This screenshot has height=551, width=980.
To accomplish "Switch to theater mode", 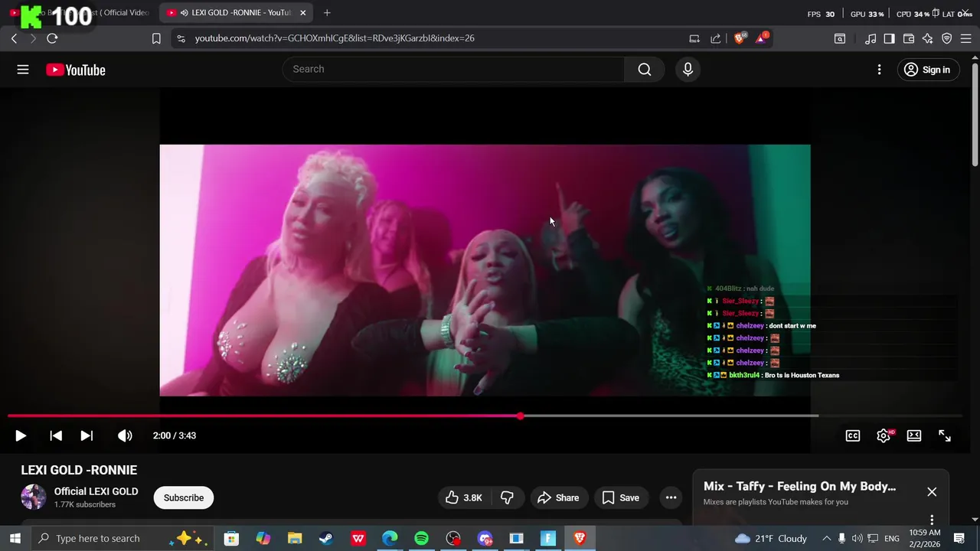I will [x=914, y=435].
